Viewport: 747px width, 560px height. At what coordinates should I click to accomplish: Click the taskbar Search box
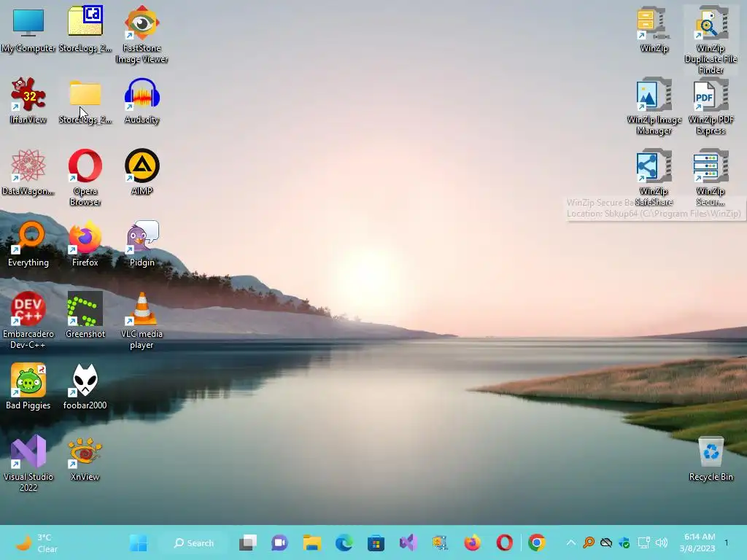pos(194,542)
